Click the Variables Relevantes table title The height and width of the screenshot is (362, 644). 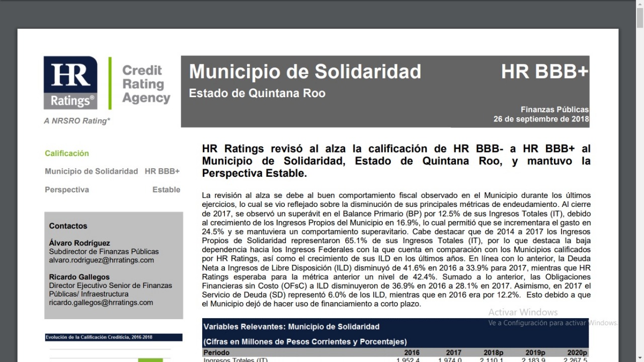coord(291,327)
